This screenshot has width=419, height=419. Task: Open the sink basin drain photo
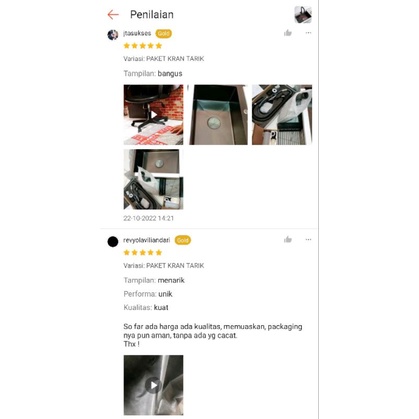[x=218, y=115]
